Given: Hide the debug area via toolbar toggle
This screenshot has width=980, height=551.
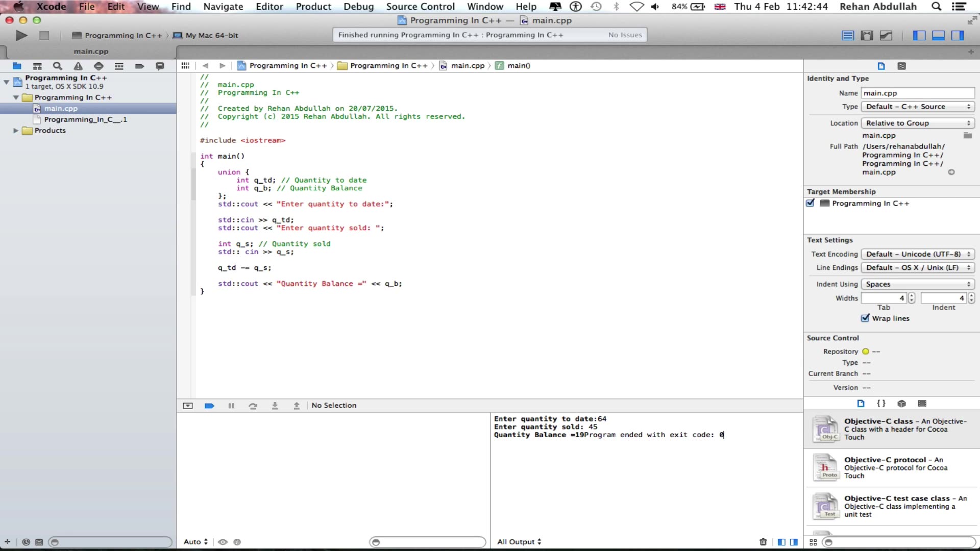Looking at the screenshot, I should (x=188, y=406).
